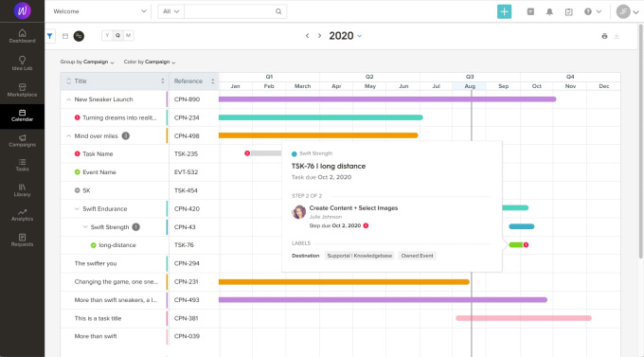Switch to calendar grid view icon
The image size is (644, 357).
click(65, 36)
